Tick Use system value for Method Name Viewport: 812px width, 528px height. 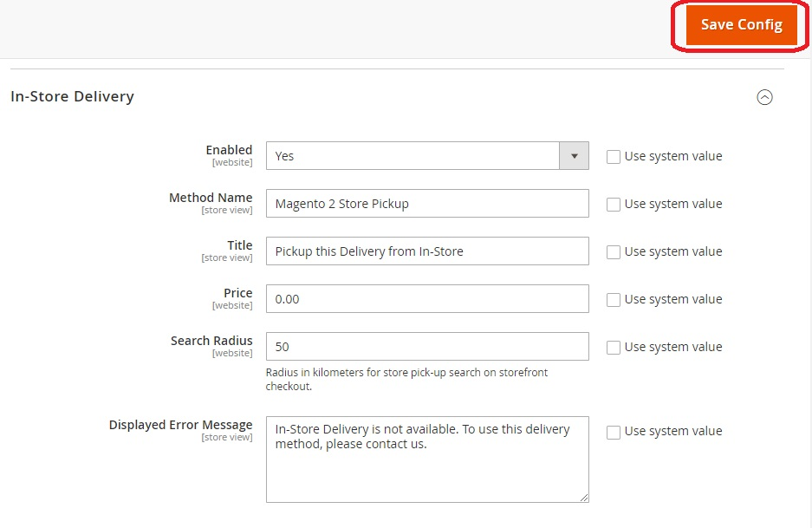point(614,205)
